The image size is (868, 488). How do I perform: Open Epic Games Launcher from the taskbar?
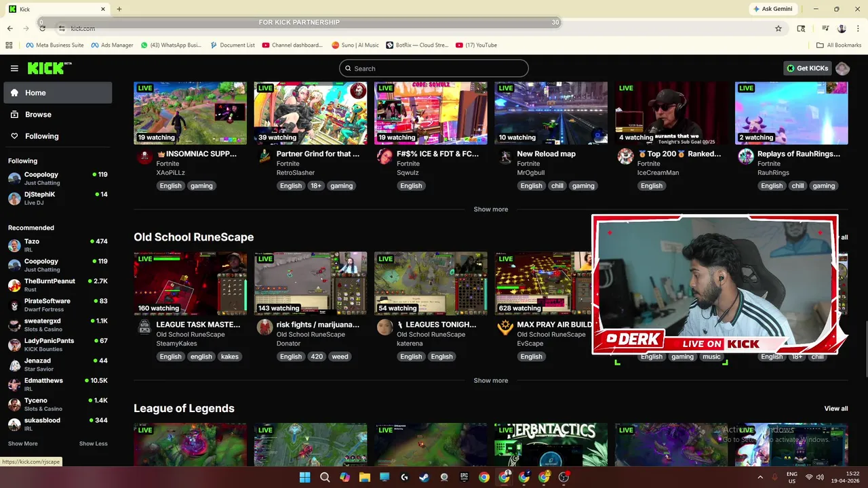tap(465, 477)
